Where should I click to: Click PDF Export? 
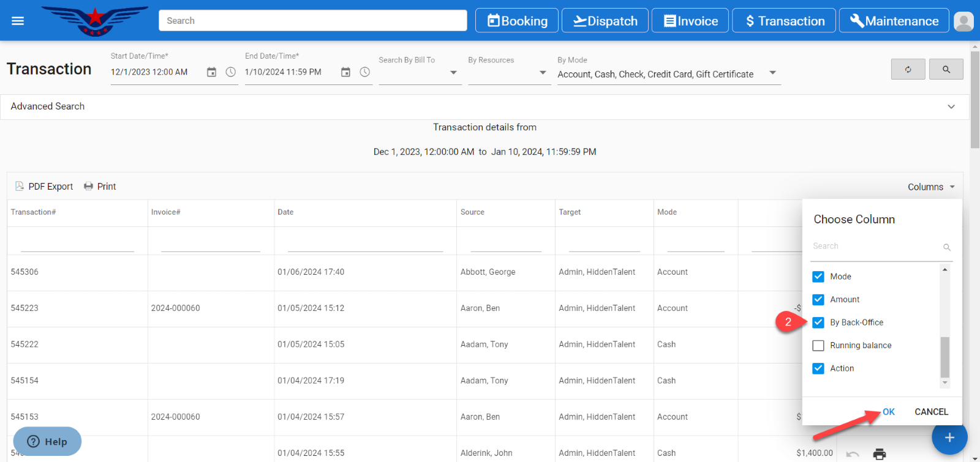(44, 187)
